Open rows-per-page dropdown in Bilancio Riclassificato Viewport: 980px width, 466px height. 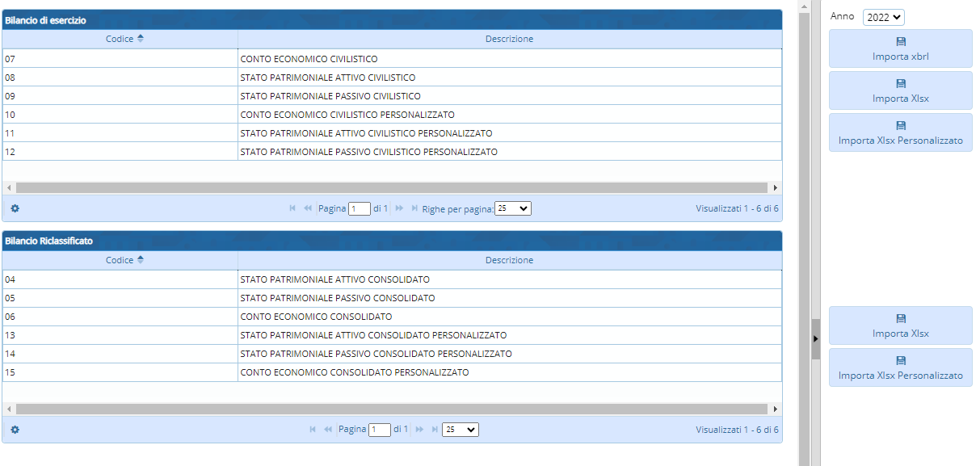pos(460,430)
